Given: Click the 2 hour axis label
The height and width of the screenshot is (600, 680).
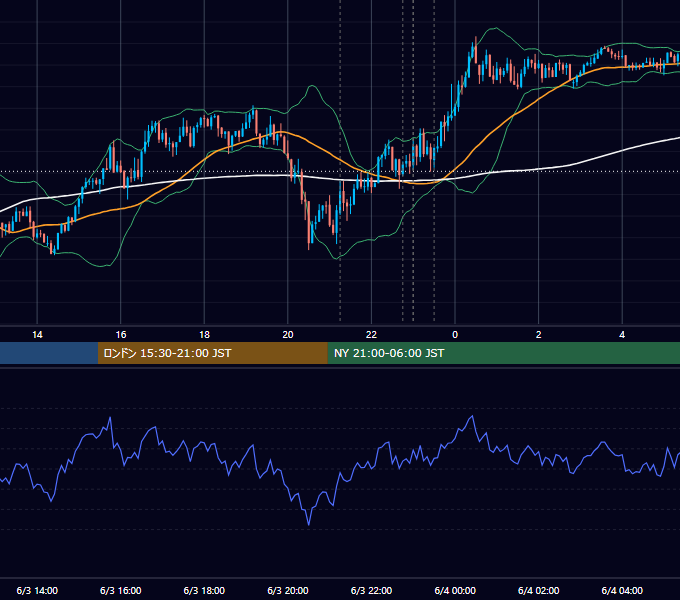Looking at the screenshot, I should coord(538,335).
